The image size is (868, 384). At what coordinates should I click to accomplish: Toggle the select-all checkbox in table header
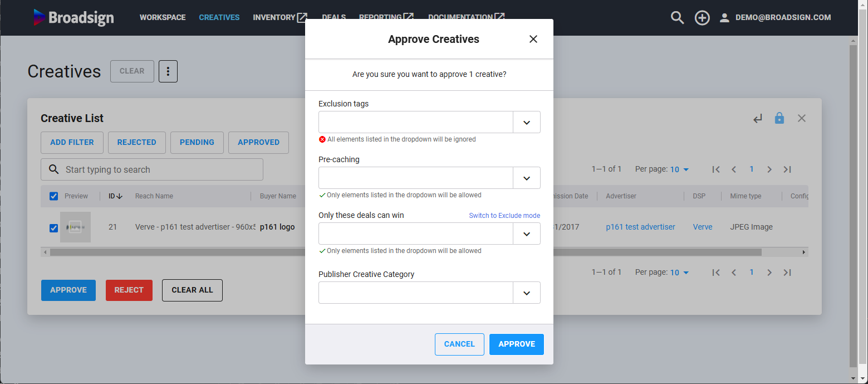pyautogui.click(x=54, y=196)
